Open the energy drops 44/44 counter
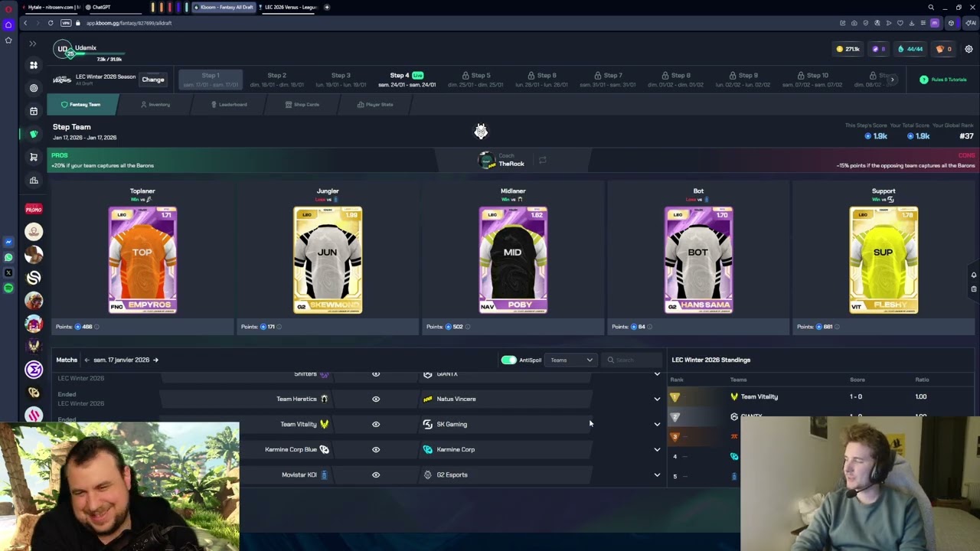980x551 pixels. pyautogui.click(x=911, y=49)
